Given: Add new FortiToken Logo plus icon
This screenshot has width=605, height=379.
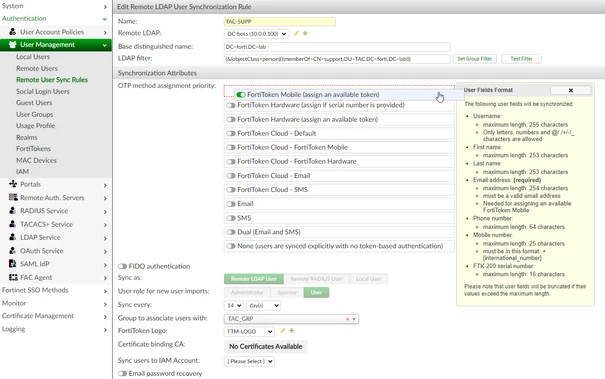Looking at the screenshot, I should (x=292, y=331).
